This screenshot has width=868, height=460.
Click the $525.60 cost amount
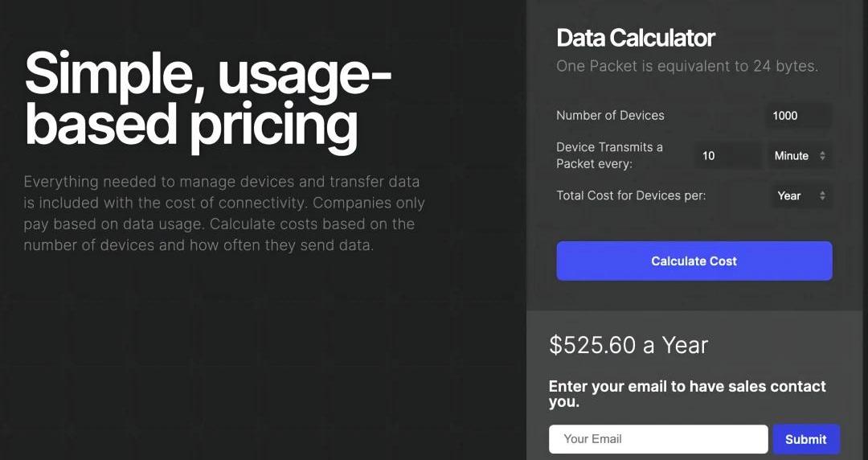[x=592, y=345]
